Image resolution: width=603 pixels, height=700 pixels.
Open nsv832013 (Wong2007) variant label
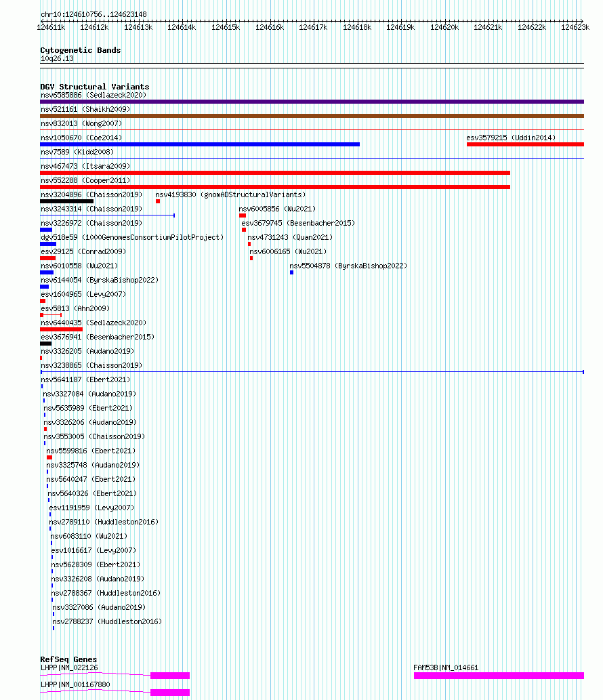pos(81,123)
